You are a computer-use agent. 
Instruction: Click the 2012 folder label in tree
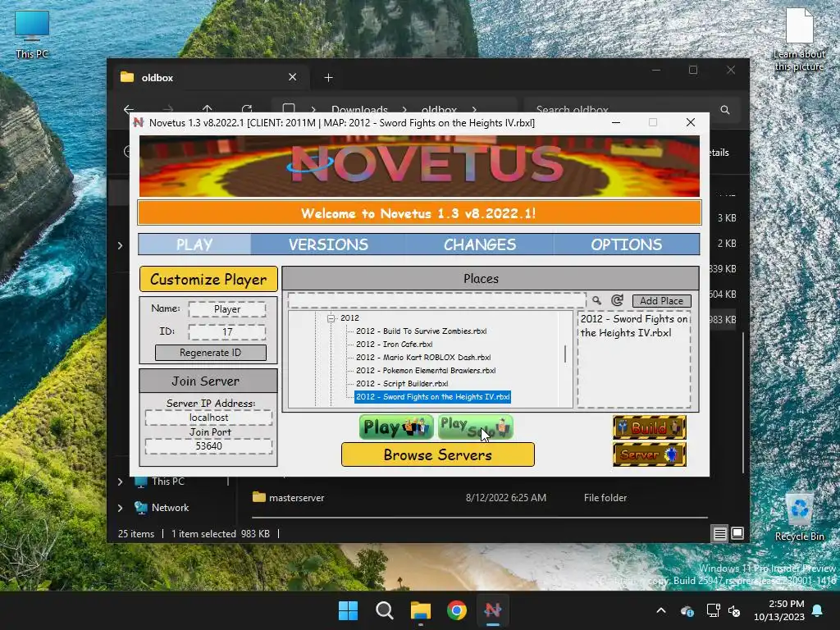[349, 318]
